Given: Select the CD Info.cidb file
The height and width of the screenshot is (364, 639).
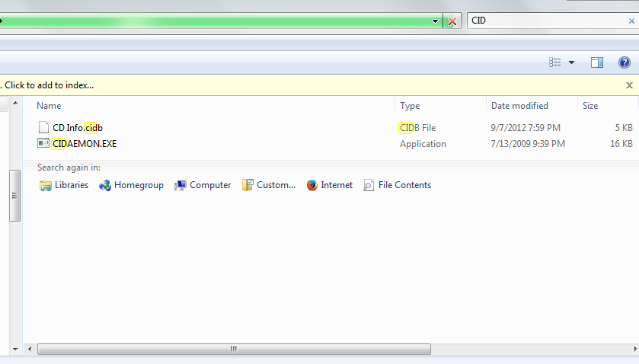Looking at the screenshot, I should (x=78, y=128).
